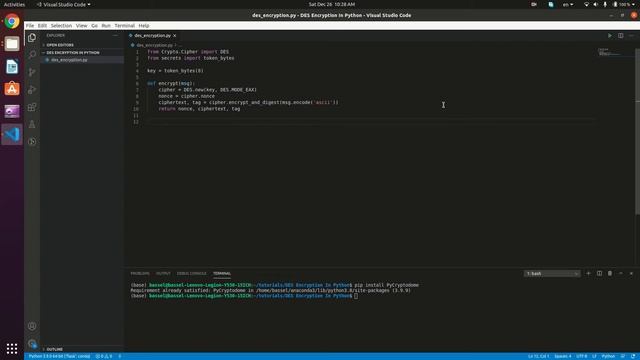This screenshot has width=640, height=360.
Task: Close the terminal panel
Action: tap(631, 273)
